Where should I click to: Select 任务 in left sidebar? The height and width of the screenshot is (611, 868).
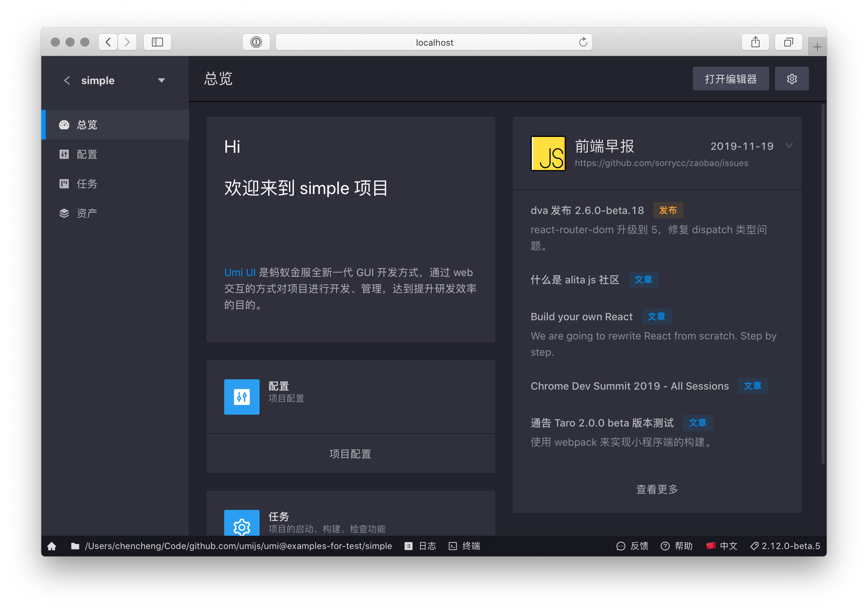click(x=87, y=184)
